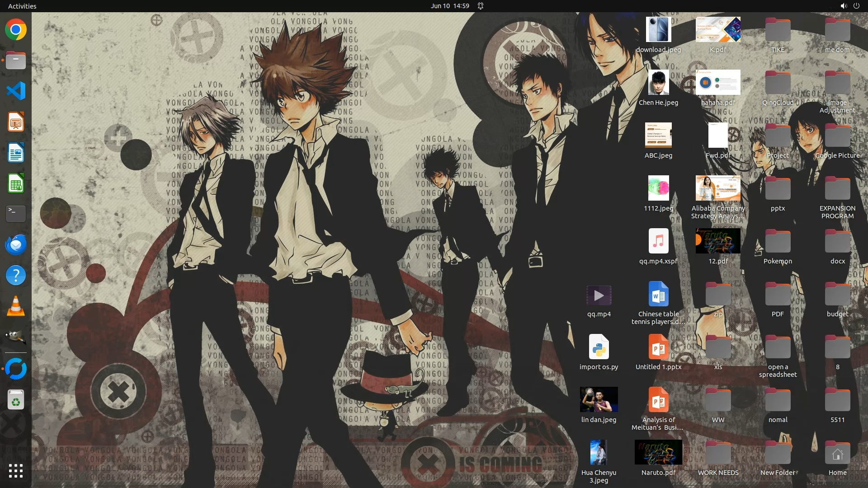Screen dimensions: 868x488
Task: Select the import os.py Python file
Action: point(599,348)
